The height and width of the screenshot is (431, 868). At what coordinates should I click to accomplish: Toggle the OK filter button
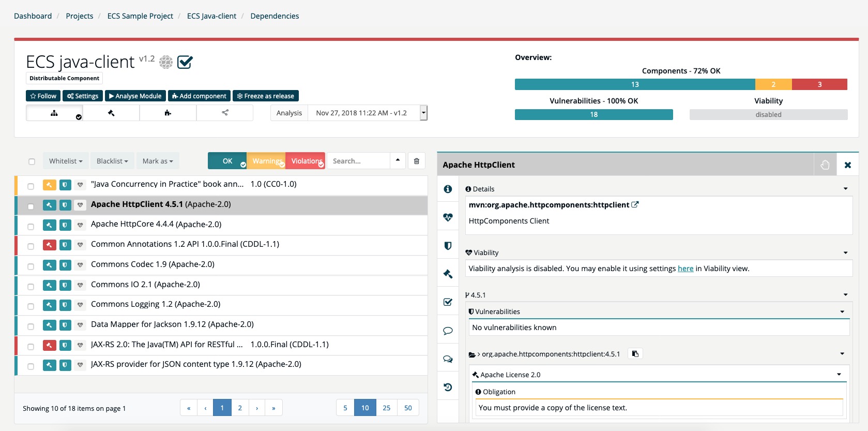227,161
